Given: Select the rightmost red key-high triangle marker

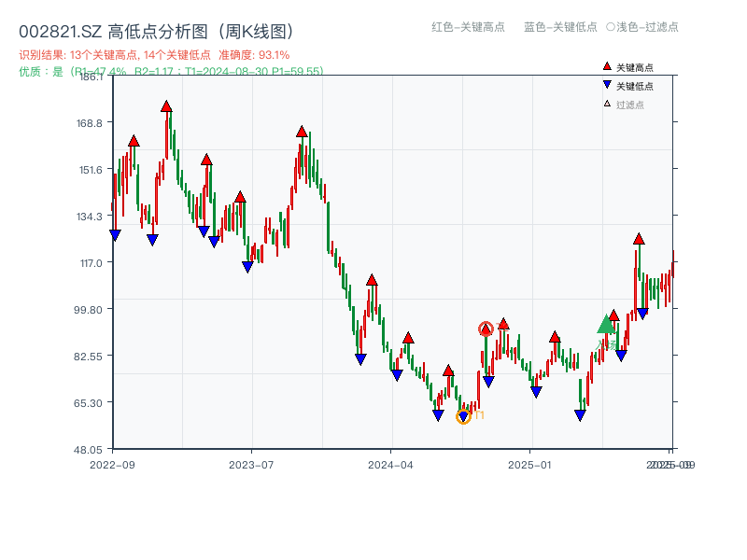Looking at the screenshot, I should click(x=638, y=241).
